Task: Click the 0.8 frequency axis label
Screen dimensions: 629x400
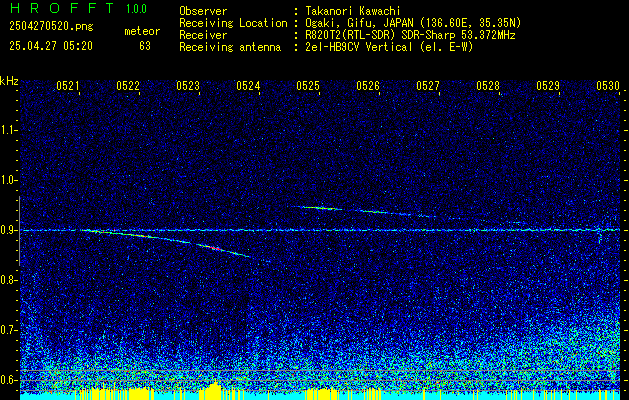Action: coord(7,280)
